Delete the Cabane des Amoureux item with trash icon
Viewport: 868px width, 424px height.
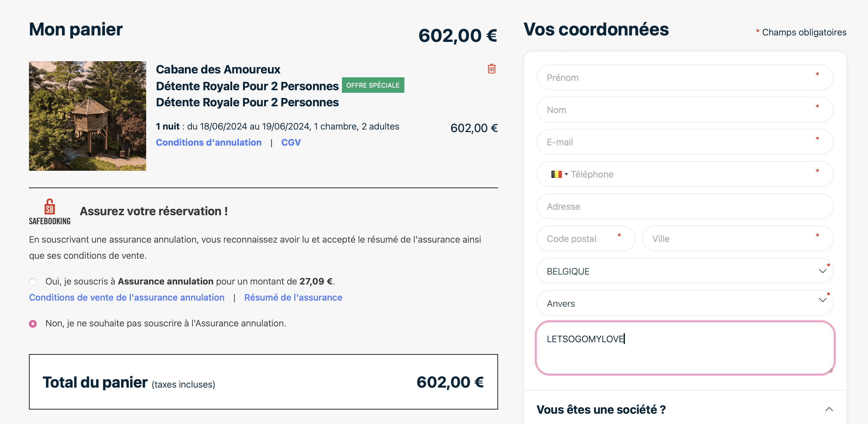coord(491,69)
